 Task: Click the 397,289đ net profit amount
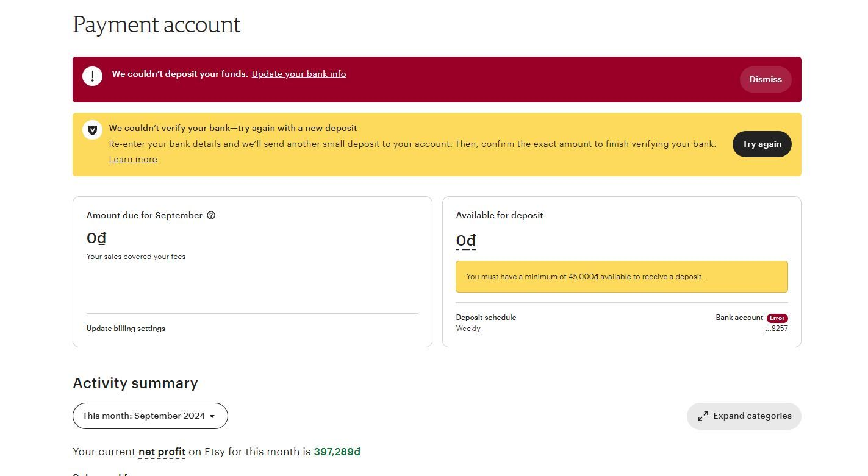click(337, 452)
